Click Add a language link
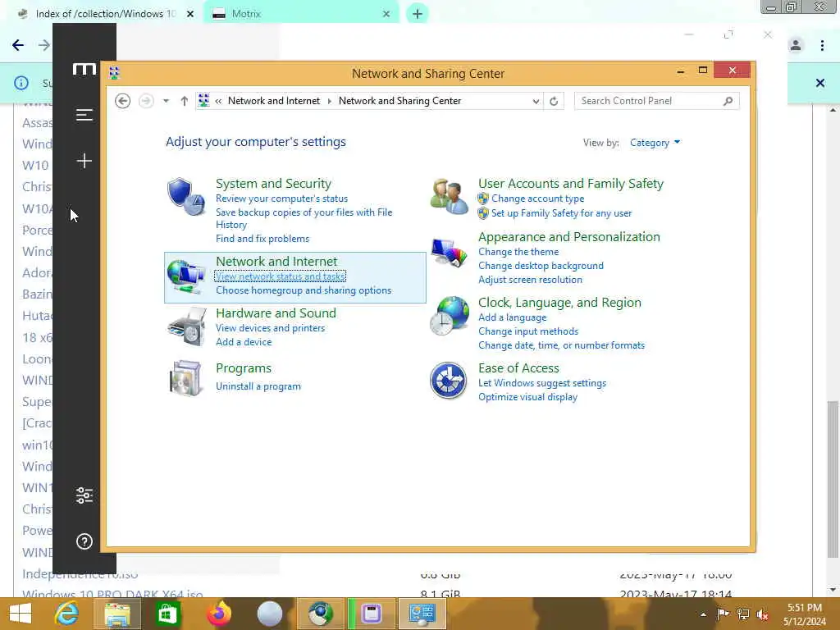840x630 pixels. point(512,317)
